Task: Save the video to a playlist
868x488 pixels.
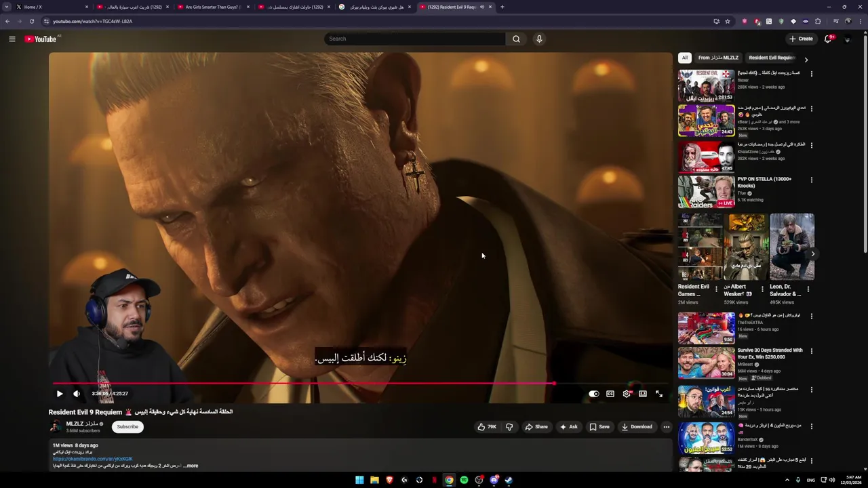Action: click(x=599, y=427)
